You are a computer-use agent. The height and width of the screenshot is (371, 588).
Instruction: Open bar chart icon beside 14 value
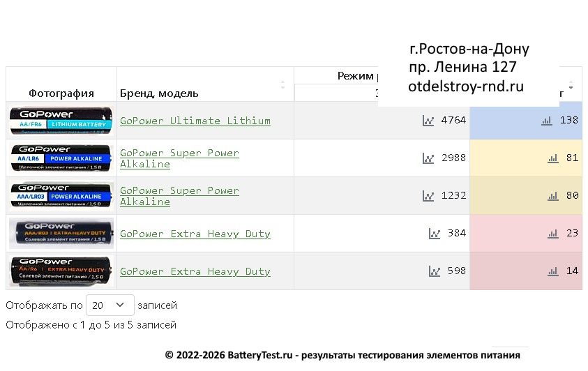553,271
